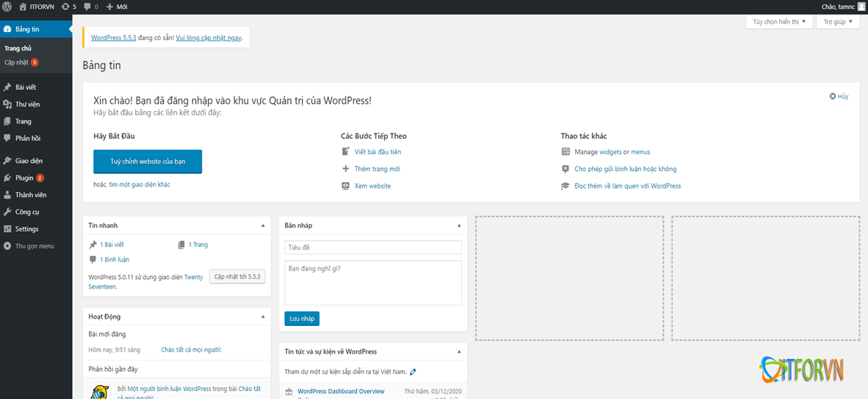Collapse the sidebar with Thu gọn menu
The width and height of the screenshot is (868, 399).
pyautogui.click(x=7, y=246)
